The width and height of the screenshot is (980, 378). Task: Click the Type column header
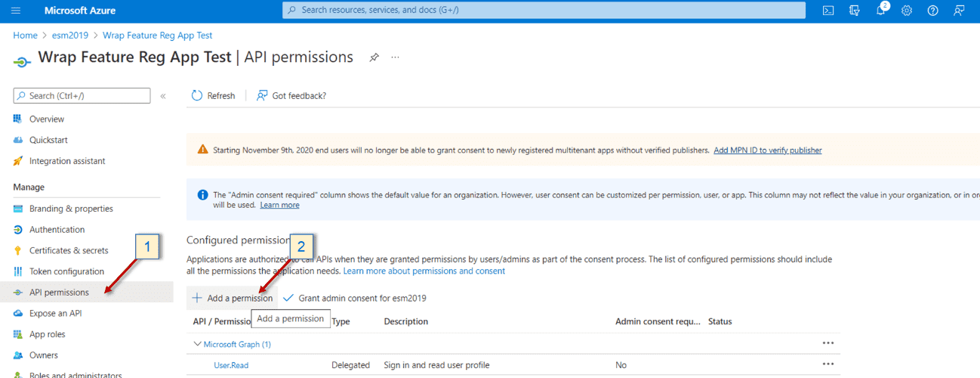[341, 321]
